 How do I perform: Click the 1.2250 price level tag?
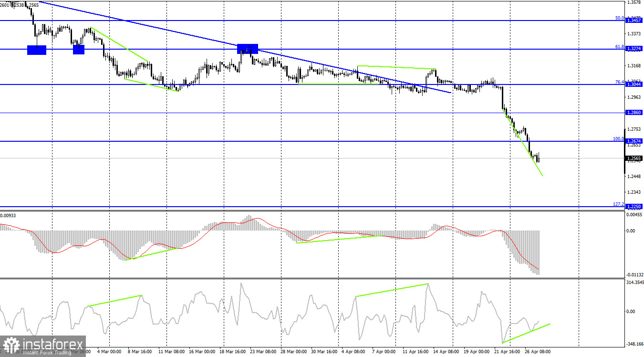[x=634, y=207]
